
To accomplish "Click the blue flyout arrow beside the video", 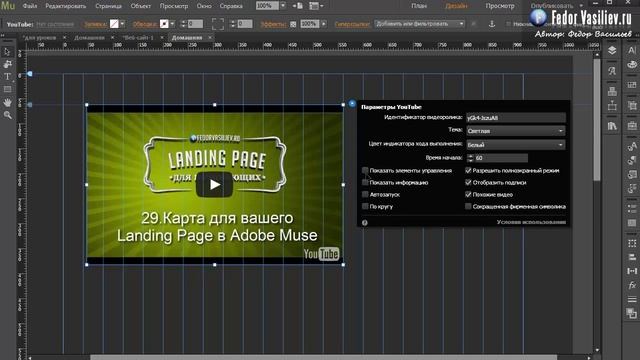I will coord(352,103).
